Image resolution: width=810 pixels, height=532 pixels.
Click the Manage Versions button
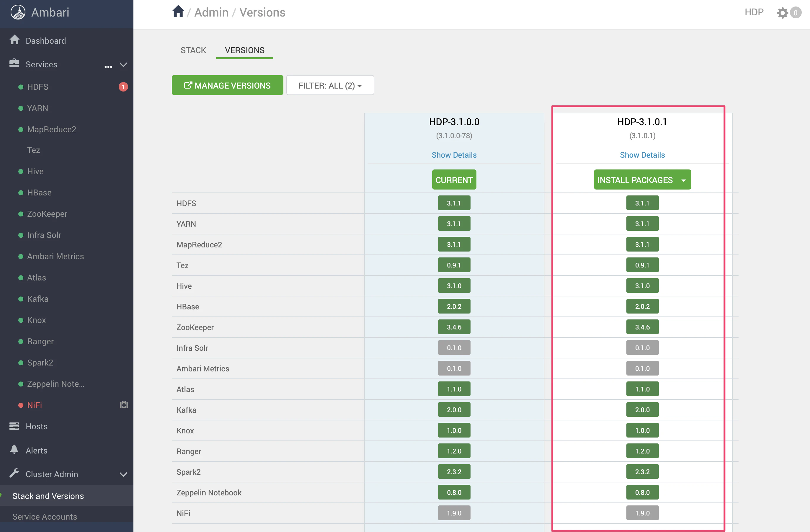pos(227,85)
